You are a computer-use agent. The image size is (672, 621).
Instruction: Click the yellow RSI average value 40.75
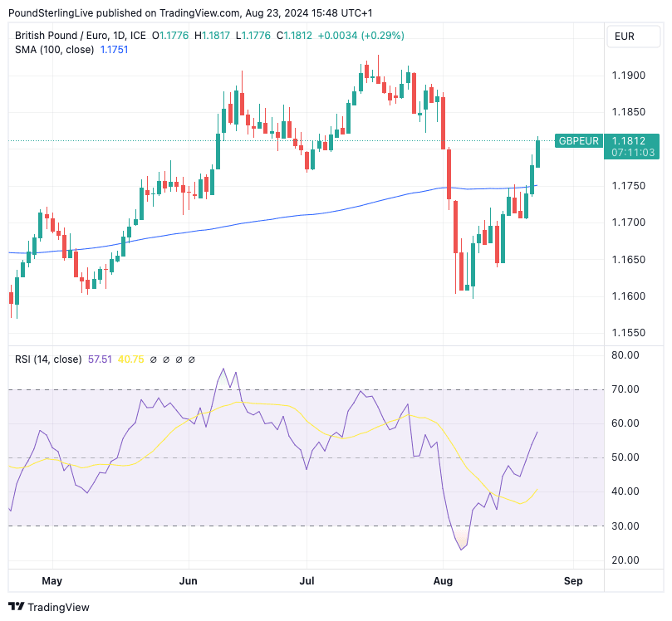[131, 359]
